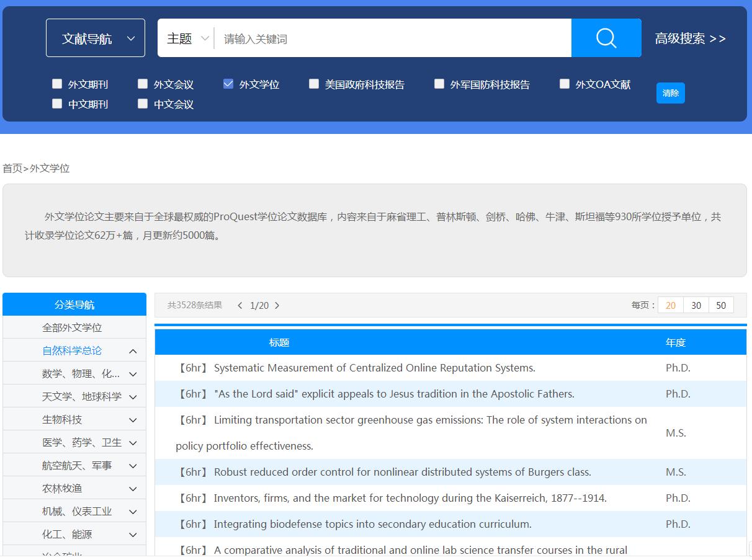The image size is (752, 560).
Task: Select 全部外文学位 in category navigation
Action: pos(72,327)
